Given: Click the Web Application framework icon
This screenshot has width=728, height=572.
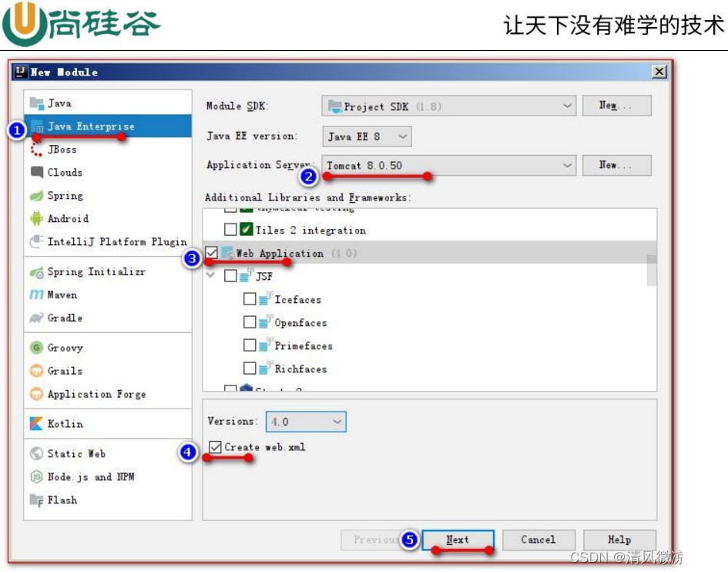Looking at the screenshot, I should click(x=227, y=253).
